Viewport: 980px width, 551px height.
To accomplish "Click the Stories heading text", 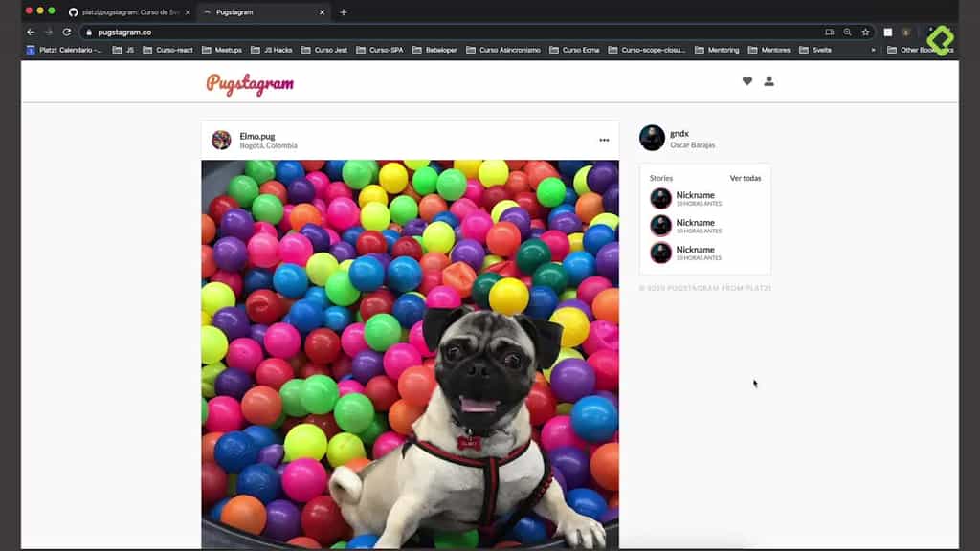I will click(660, 178).
